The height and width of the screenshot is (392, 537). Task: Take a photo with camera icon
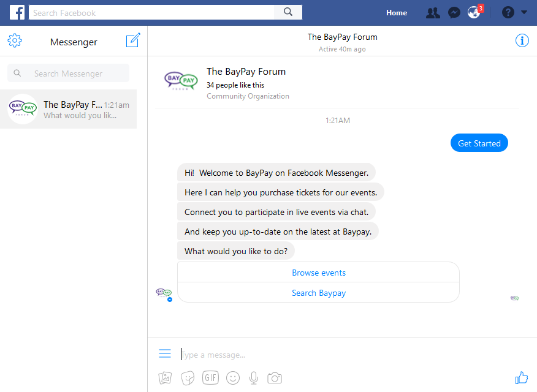point(275,379)
